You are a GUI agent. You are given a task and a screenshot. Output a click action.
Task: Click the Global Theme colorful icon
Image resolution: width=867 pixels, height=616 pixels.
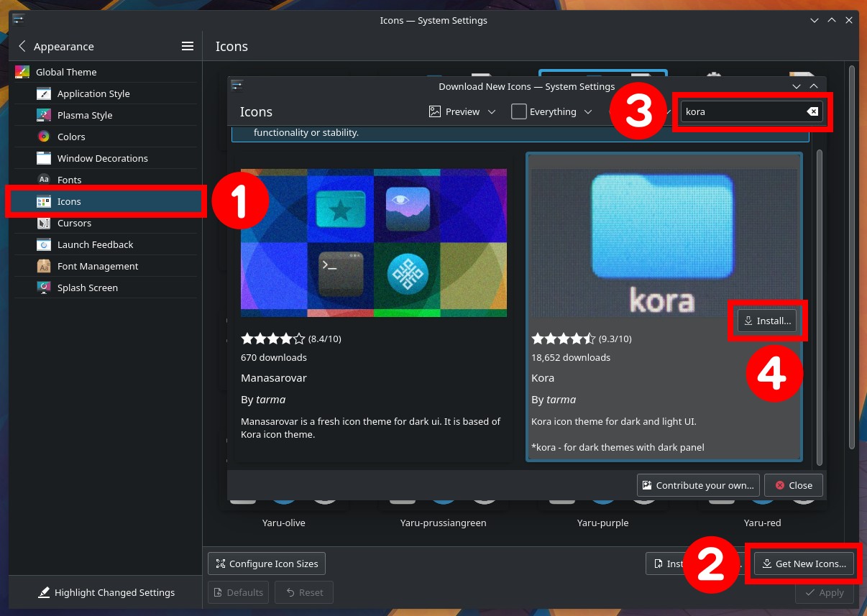[x=22, y=72]
